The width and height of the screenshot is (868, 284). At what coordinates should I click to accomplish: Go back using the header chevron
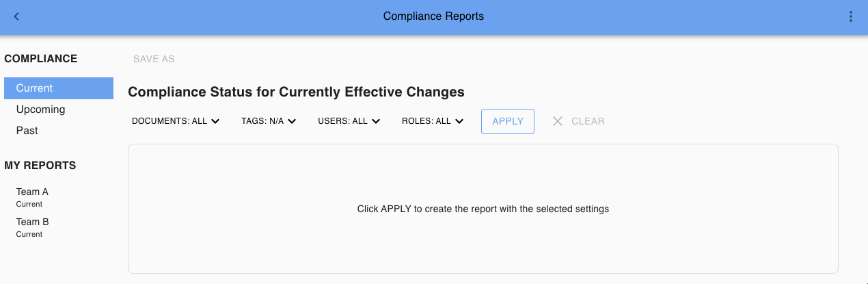tap(16, 16)
